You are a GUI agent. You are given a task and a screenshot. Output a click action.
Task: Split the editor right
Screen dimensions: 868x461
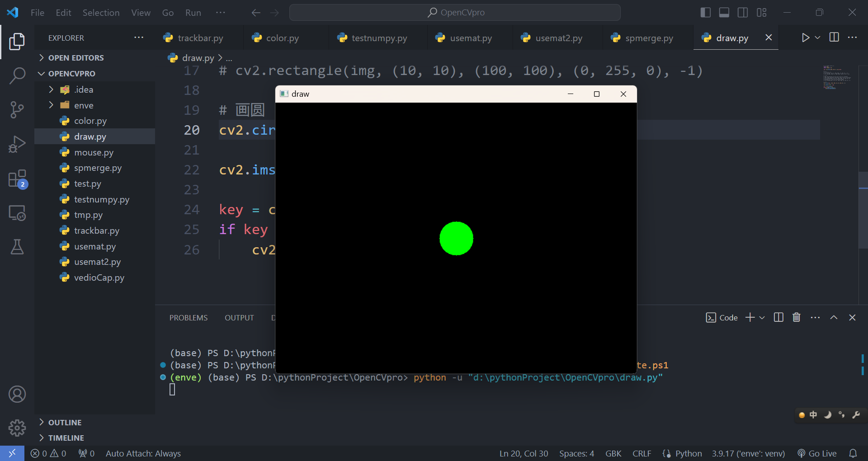coord(834,38)
